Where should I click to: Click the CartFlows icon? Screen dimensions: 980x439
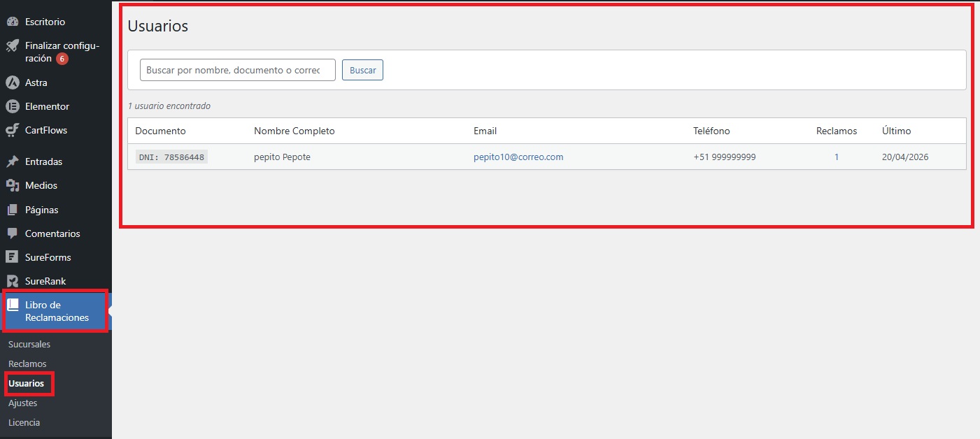[12, 130]
